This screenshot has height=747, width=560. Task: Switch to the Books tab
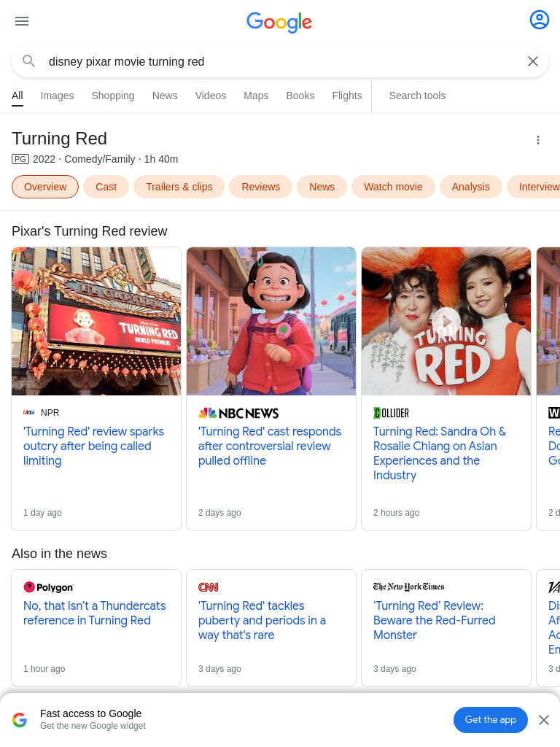pos(300,96)
